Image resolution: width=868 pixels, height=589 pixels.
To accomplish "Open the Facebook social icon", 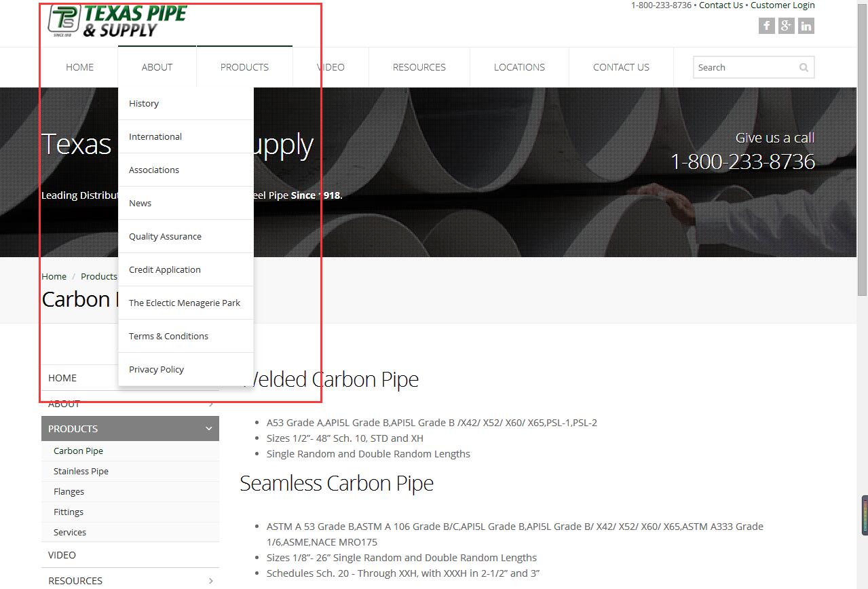I will point(766,26).
